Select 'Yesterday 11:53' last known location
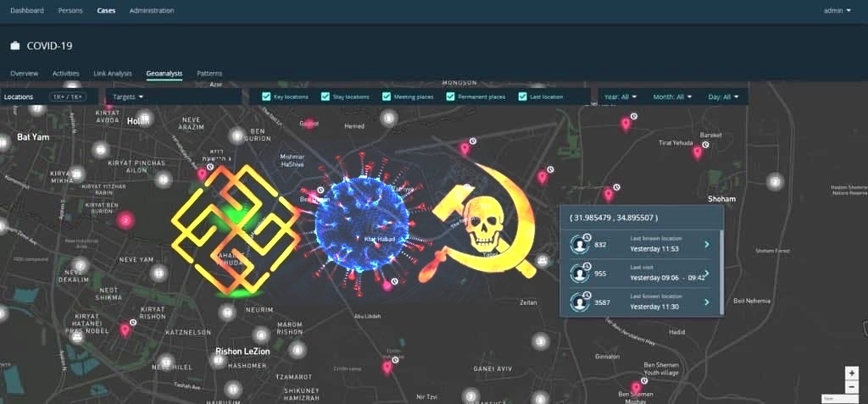Image resolution: width=868 pixels, height=404 pixels. tap(655, 249)
